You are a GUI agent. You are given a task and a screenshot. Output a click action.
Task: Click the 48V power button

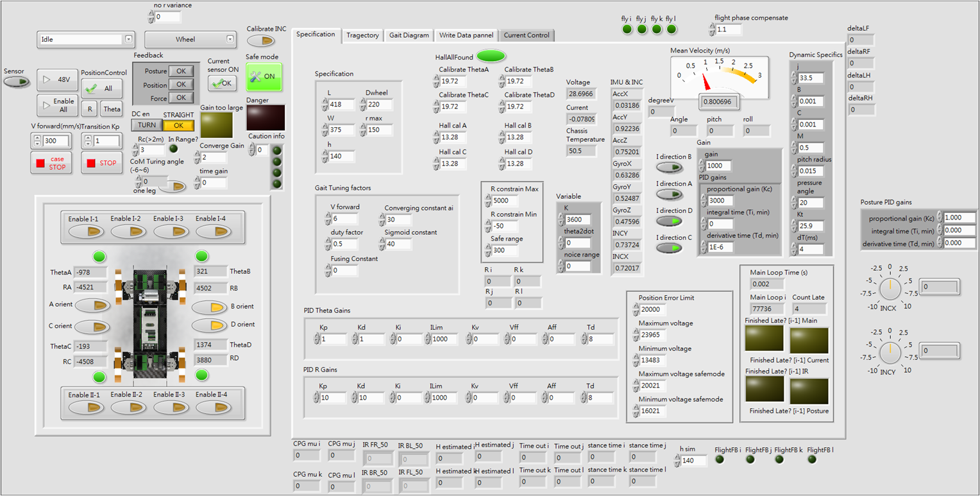(x=56, y=80)
